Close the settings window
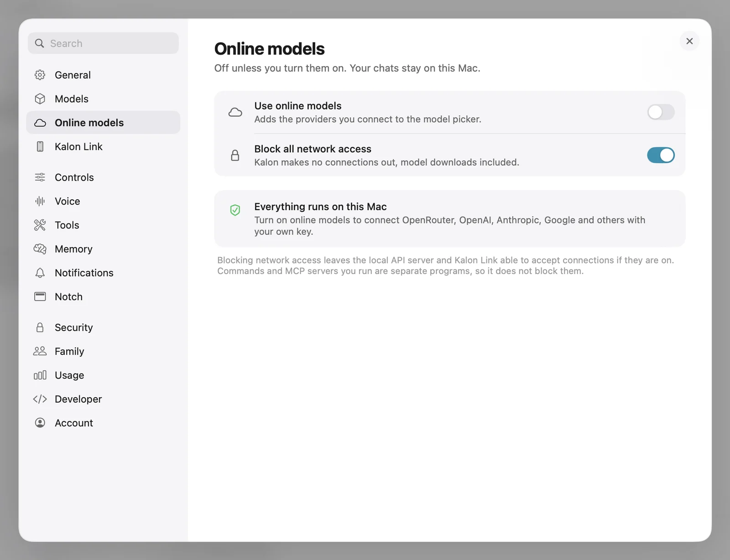 click(x=689, y=41)
